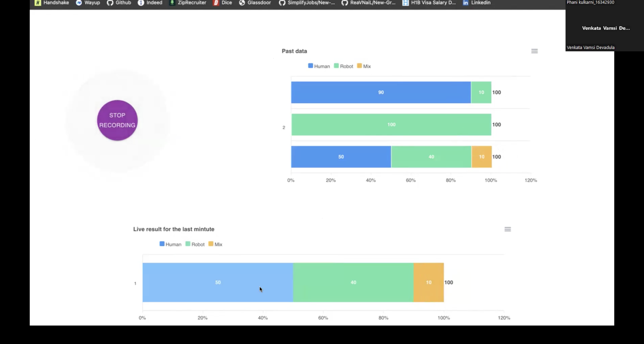Open the LinkedIn bookmark

pos(476,3)
